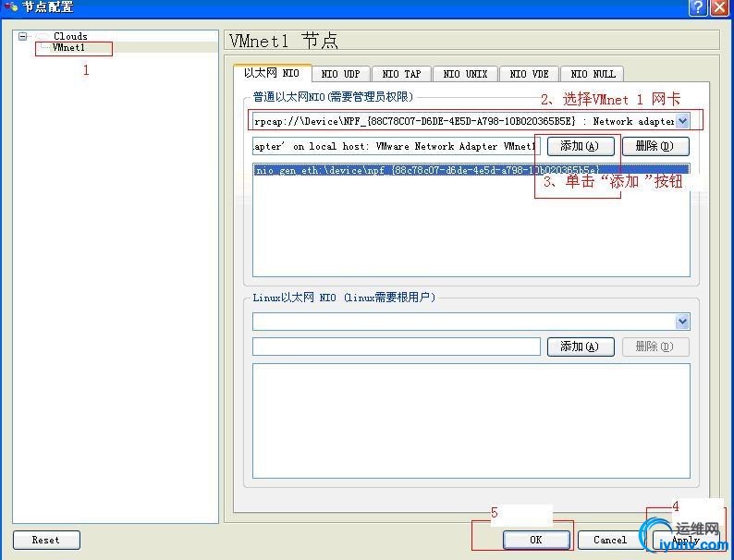Open the NIO NULL tab

click(x=593, y=74)
